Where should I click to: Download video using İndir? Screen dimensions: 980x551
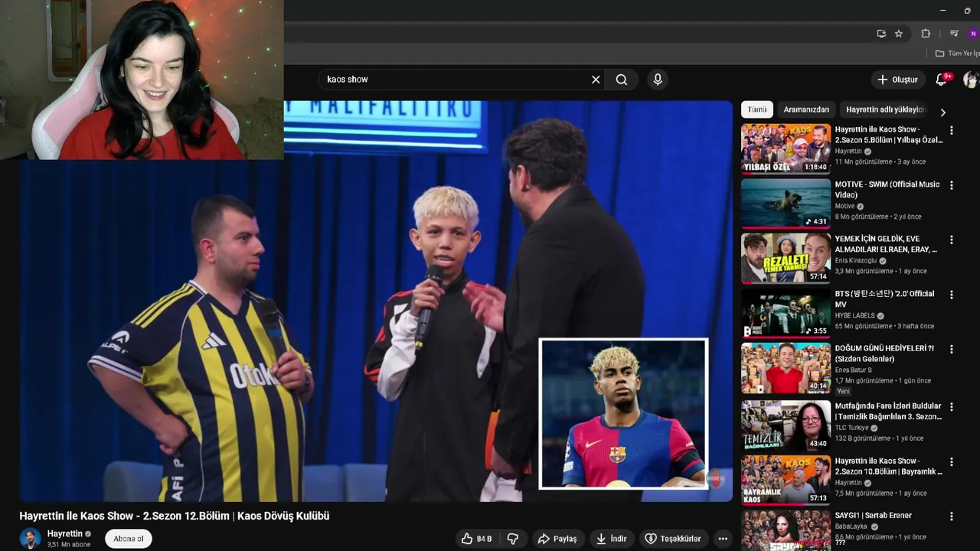pos(612,539)
